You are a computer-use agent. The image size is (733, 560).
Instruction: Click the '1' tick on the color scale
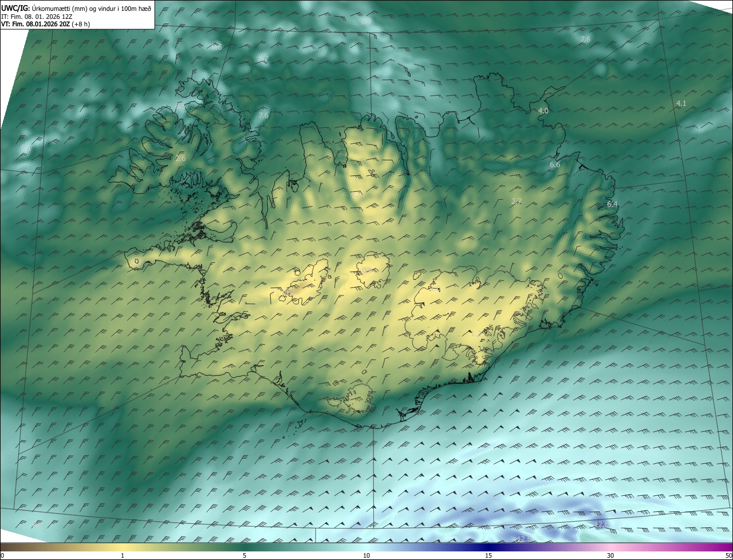point(123,555)
